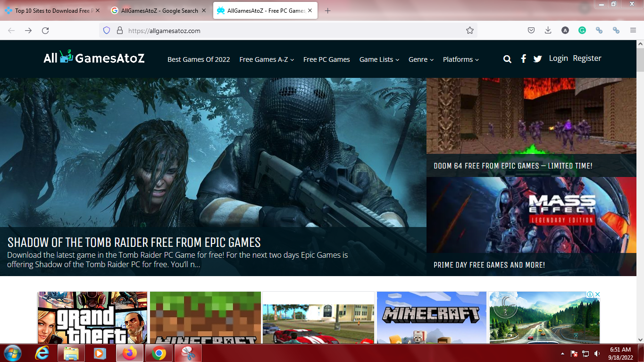Click the Login link
Image resolution: width=644 pixels, height=362 pixels.
point(559,58)
